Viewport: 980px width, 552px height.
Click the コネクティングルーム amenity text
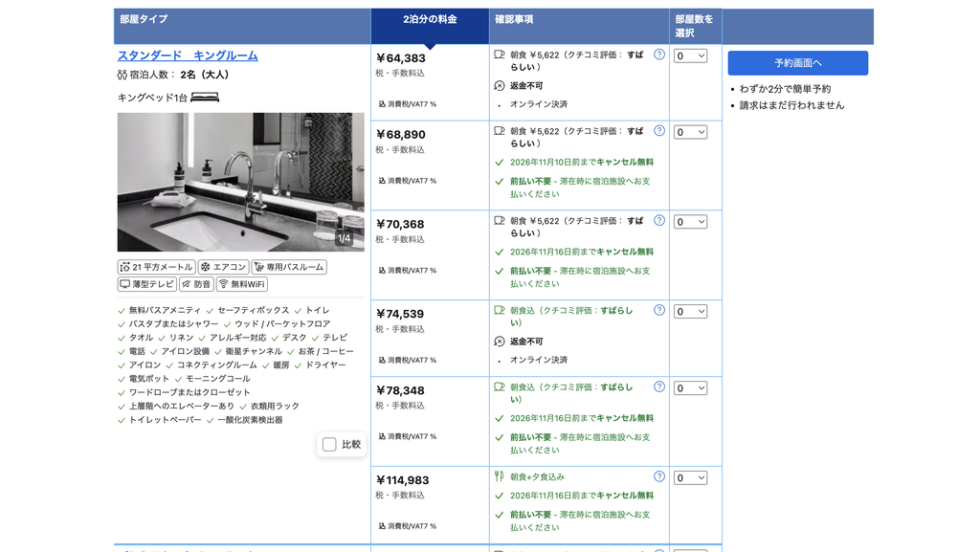click(217, 365)
